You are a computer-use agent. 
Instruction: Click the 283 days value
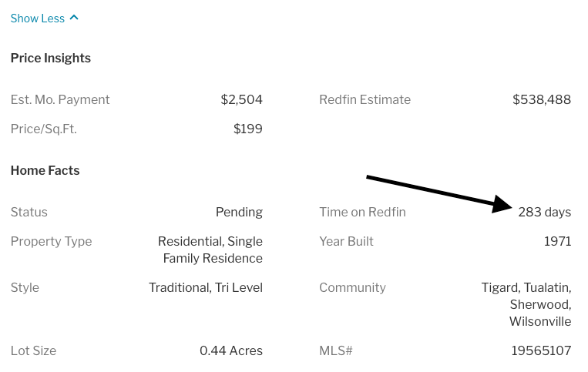pyautogui.click(x=545, y=213)
